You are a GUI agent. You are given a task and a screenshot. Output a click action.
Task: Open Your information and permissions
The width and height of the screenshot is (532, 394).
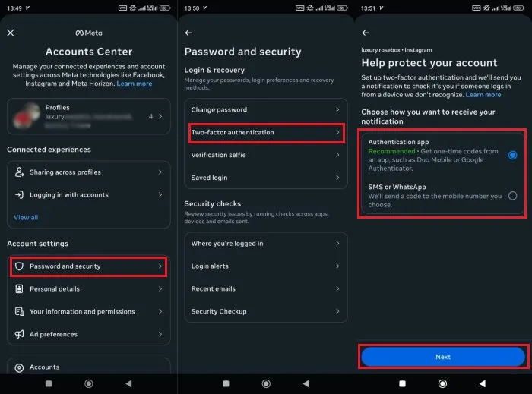(x=89, y=312)
